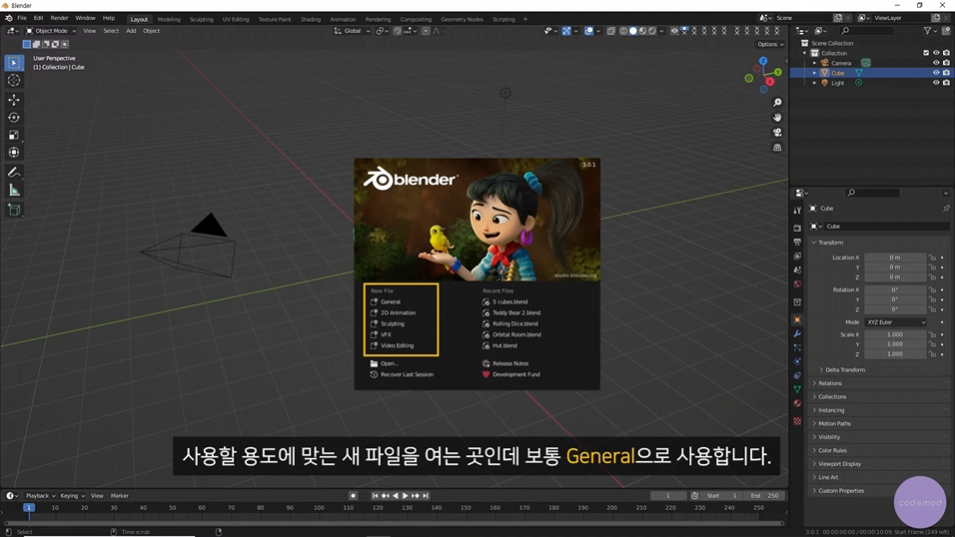
Task: Open the XYZ Euler rotation mode dropdown
Action: pos(895,322)
